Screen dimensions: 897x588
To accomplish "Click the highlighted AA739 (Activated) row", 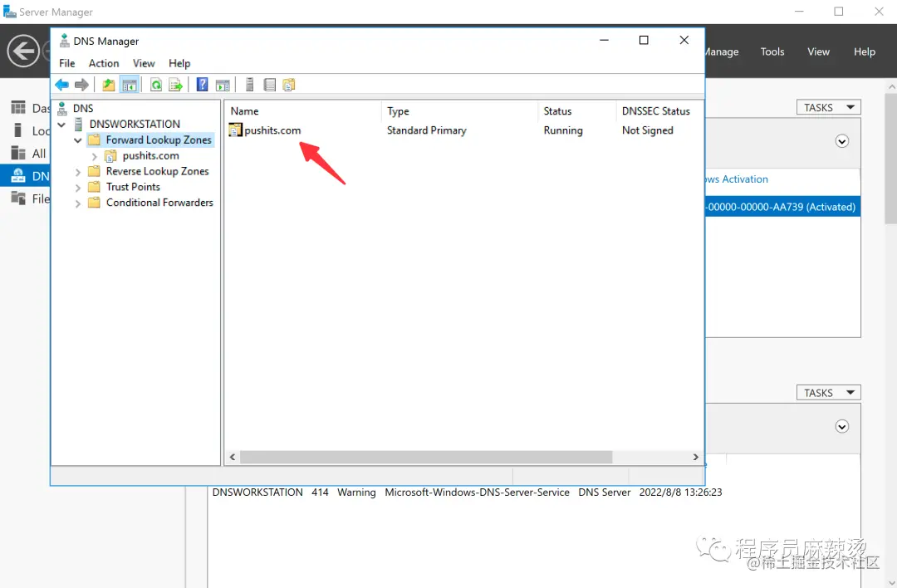I will click(782, 207).
